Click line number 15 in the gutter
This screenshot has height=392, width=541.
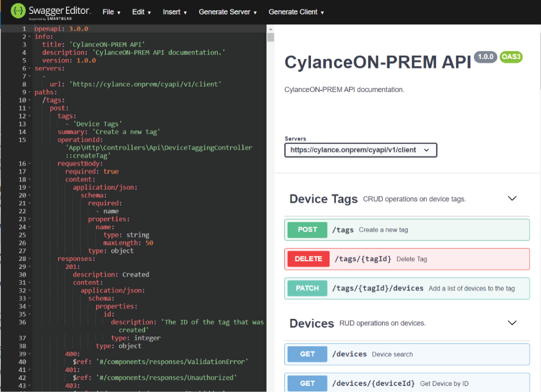coord(22,140)
